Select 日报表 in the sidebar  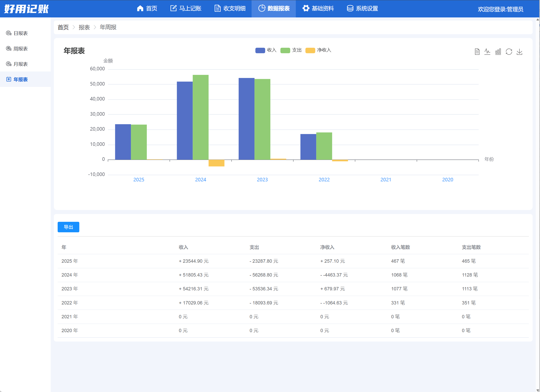tap(25, 33)
